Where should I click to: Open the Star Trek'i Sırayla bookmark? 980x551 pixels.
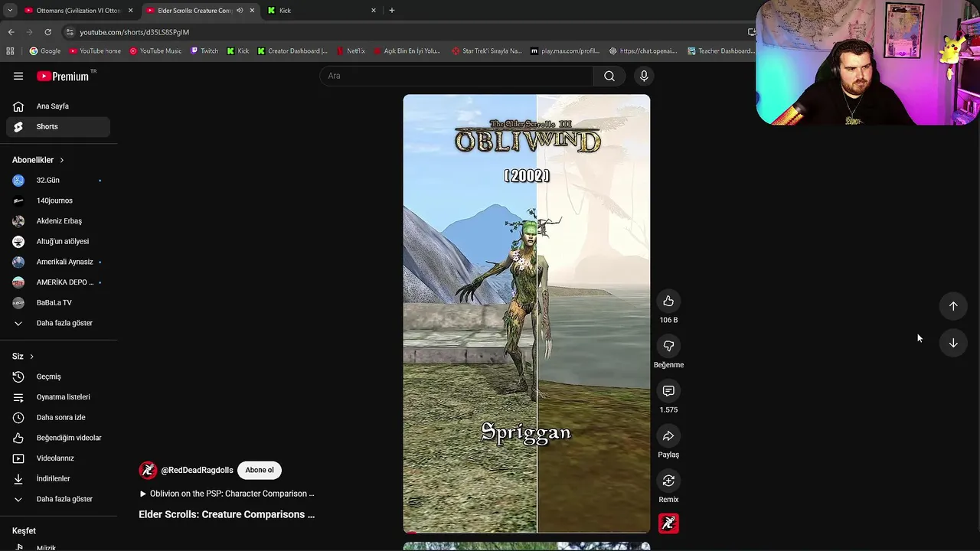click(487, 51)
